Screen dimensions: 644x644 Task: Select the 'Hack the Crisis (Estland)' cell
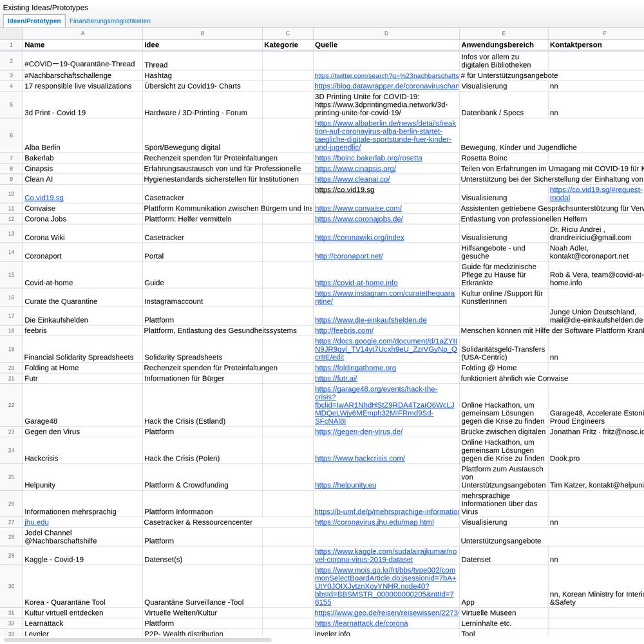(202, 405)
